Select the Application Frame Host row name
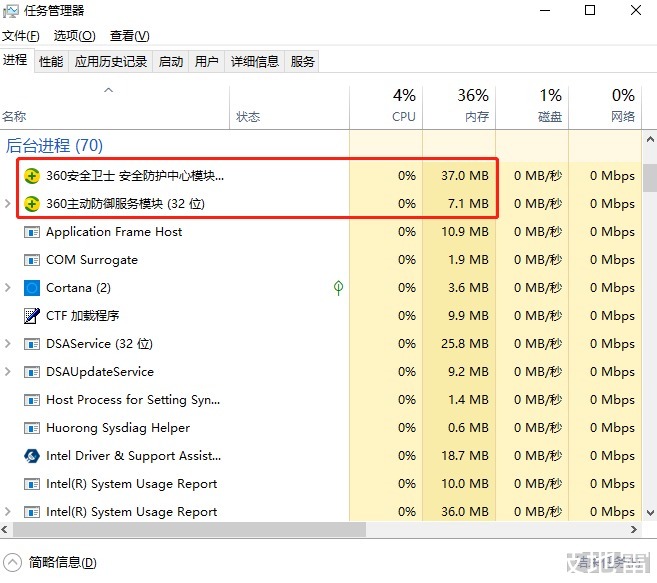This screenshot has width=657, height=583. [114, 232]
